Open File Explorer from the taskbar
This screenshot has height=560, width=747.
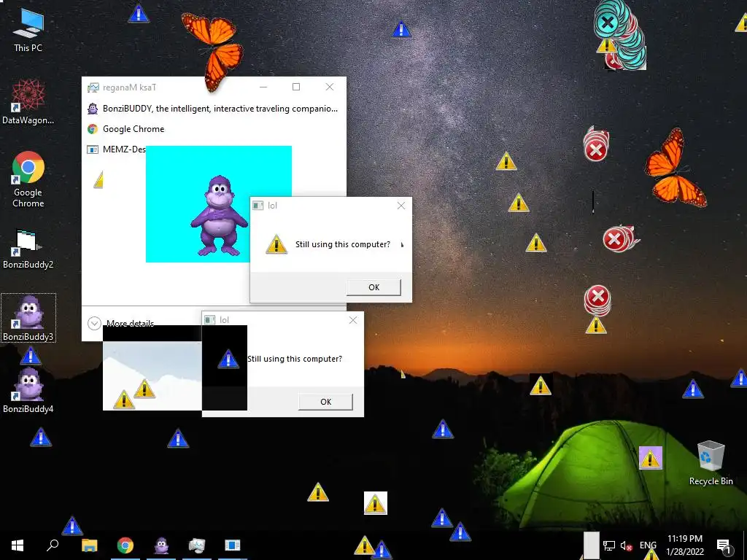[x=89, y=545]
